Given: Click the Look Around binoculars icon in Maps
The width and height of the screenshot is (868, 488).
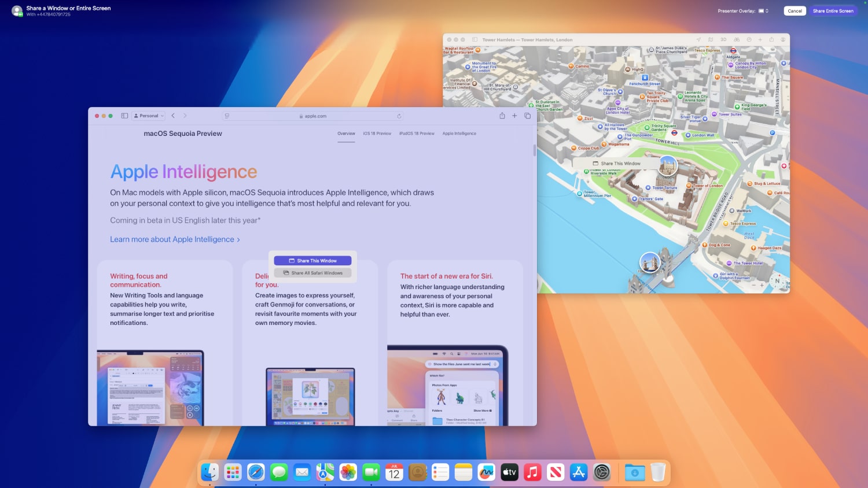Looking at the screenshot, I should coord(737,40).
